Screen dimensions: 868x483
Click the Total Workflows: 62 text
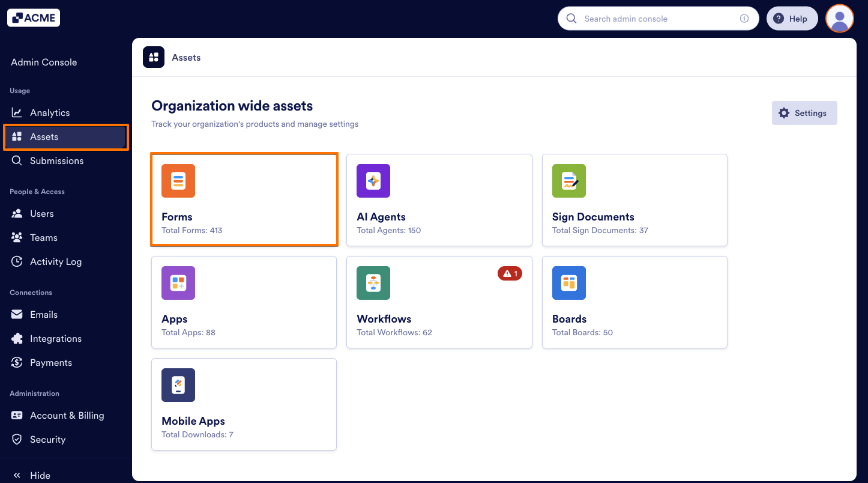tap(394, 332)
